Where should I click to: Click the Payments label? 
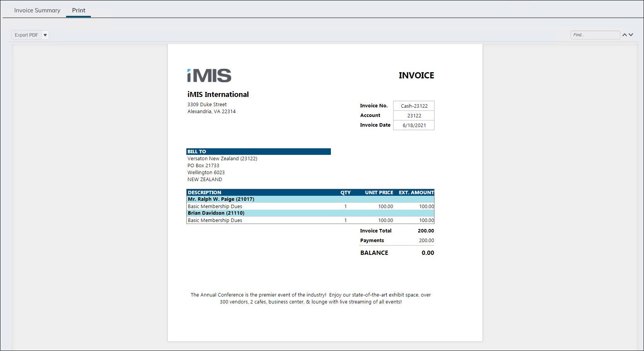372,241
